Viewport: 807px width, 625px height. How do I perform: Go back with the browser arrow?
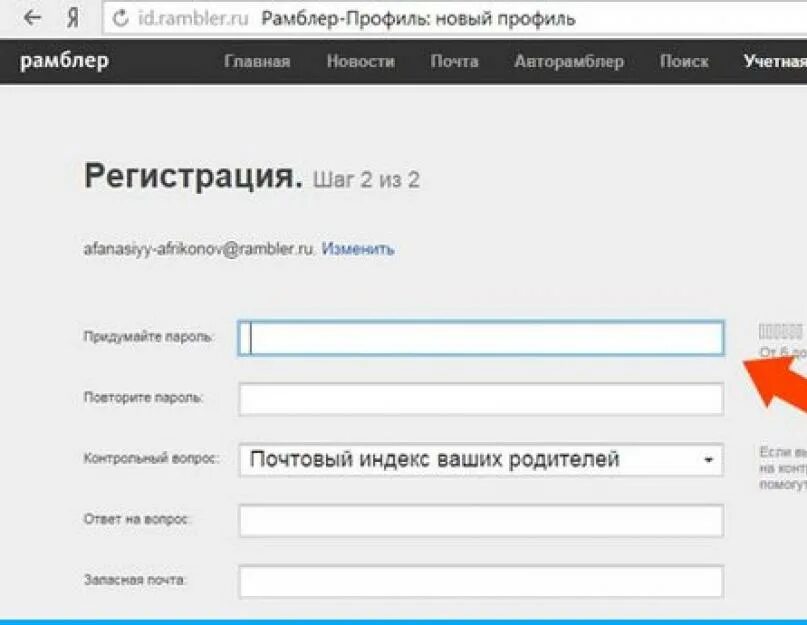[32, 18]
